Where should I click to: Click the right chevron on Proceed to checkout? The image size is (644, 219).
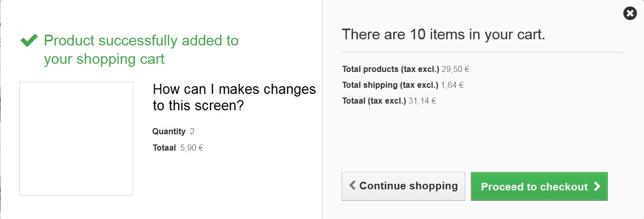pos(597,187)
